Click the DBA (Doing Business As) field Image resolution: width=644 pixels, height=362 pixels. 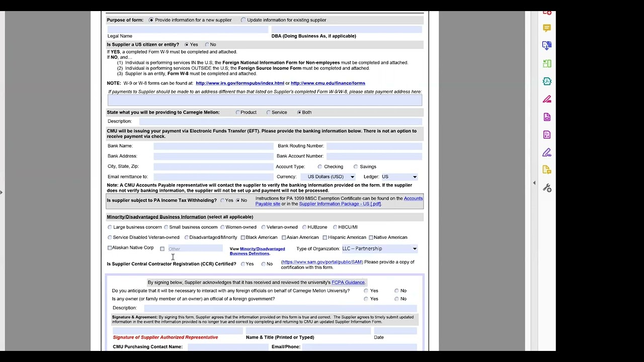(x=347, y=30)
